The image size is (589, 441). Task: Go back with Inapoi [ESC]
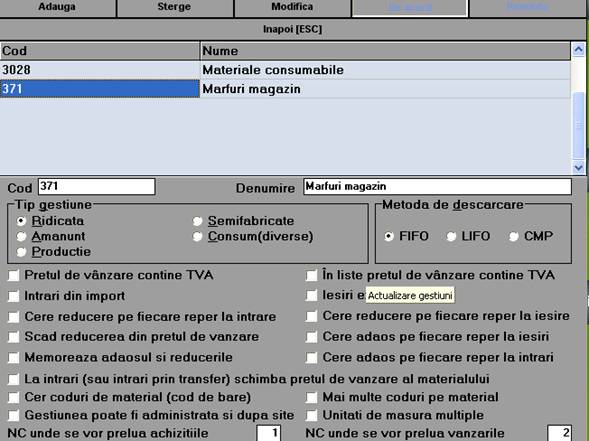pos(292,29)
